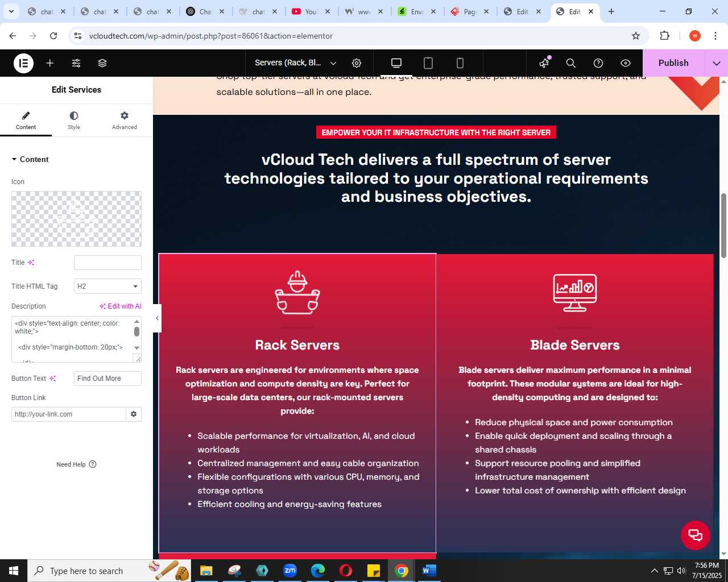Switch to tablet preview mode

(x=428, y=63)
